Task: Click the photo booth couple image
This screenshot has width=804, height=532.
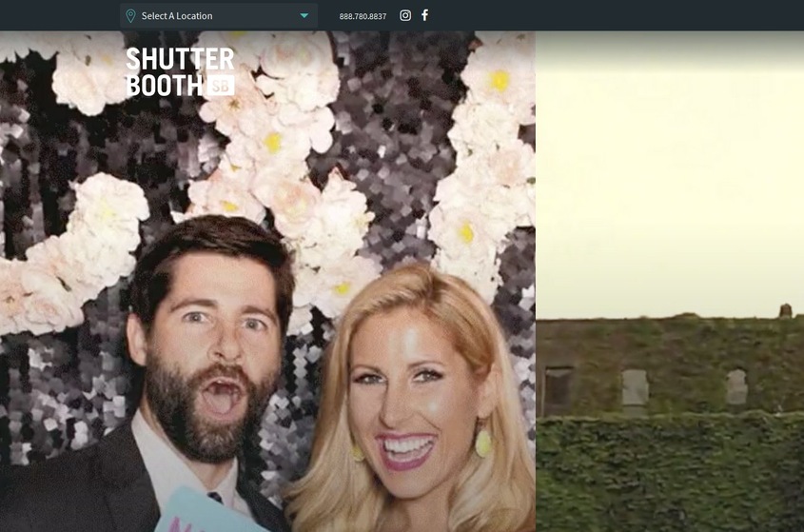Action: [267, 281]
